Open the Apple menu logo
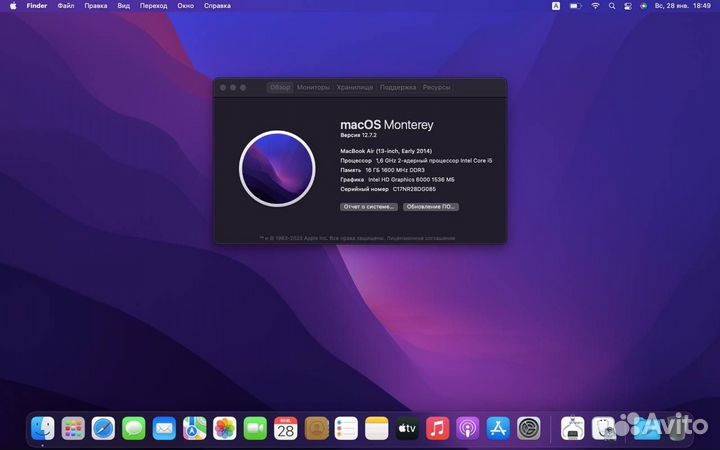The height and width of the screenshot is (450, 720). tap(13, 6)
